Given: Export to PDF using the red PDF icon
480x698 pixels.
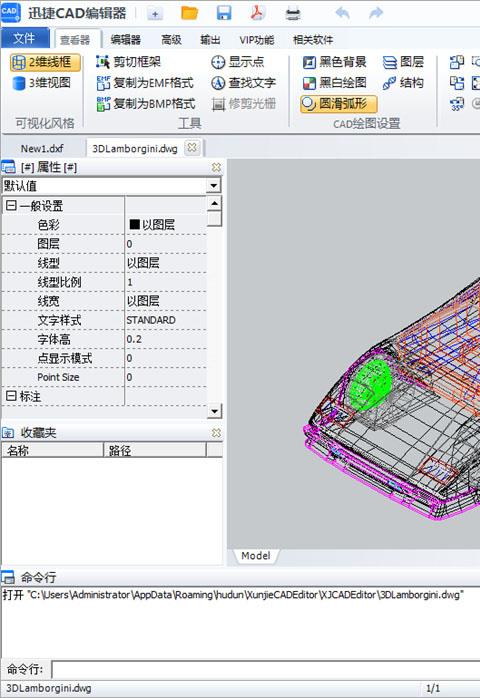Looking at the screenshot, I should 257,13.
